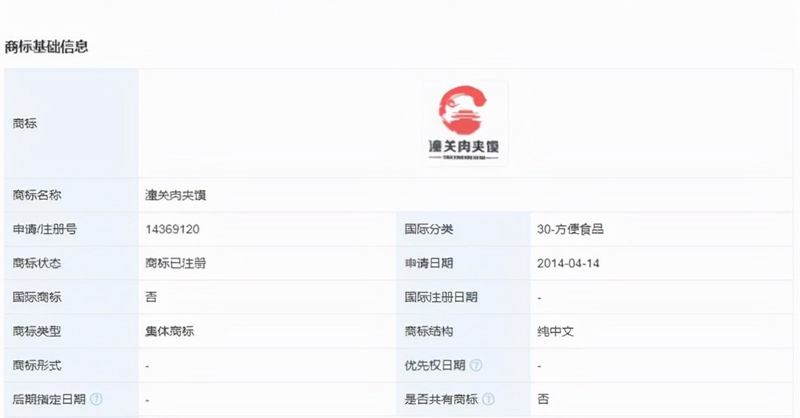The height and width of the screenshot is (418, 800).
Task: Select the 否 value in 国际商标 row
Action: coord(151,297)
